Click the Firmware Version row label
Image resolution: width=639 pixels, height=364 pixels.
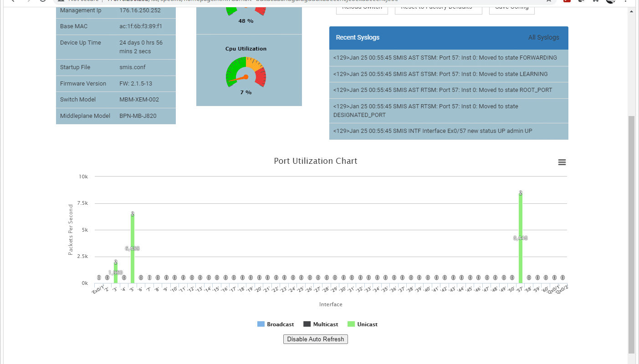pyautogui.click(x=83, y=83)
